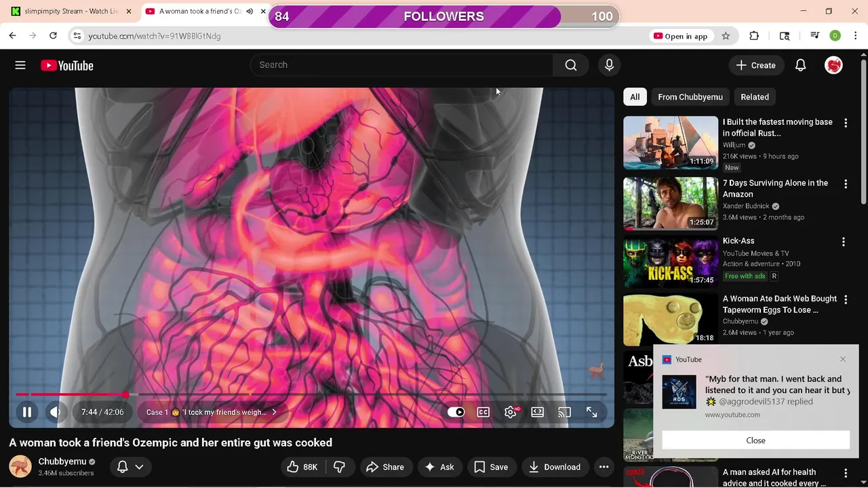The image size is (868, 488).
Task: Toggle the autoplay switch
Action: (x=456, y=412)
